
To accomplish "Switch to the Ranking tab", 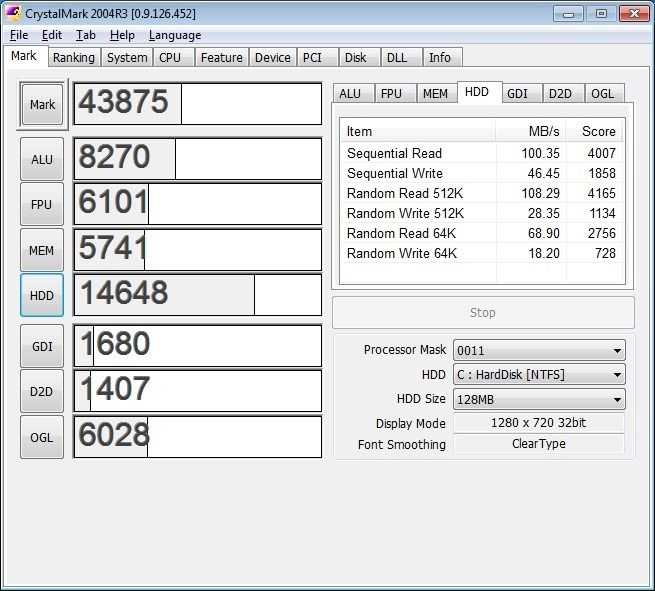I will tap(74, 57).
